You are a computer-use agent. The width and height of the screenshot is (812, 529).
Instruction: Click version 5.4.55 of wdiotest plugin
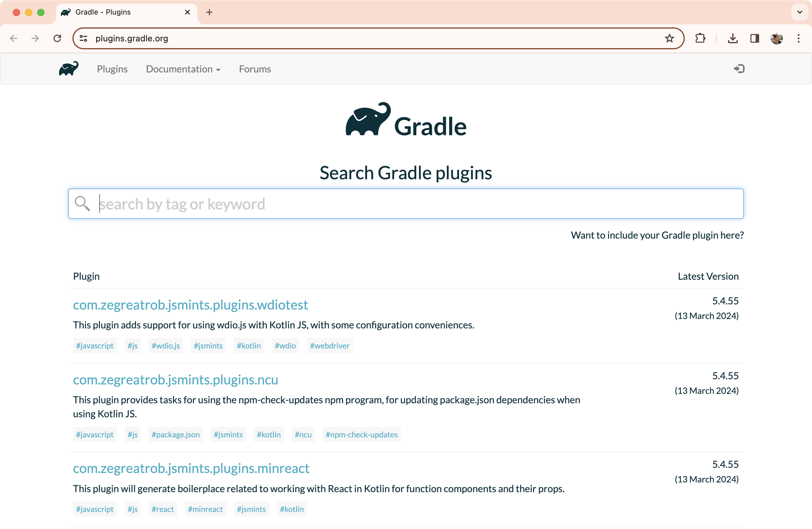coord(725,301)
